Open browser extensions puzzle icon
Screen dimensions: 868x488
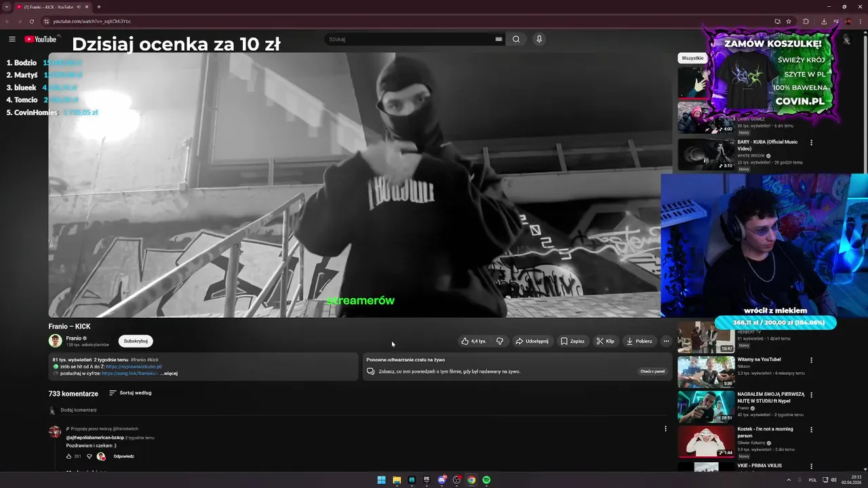coord(806,21)
